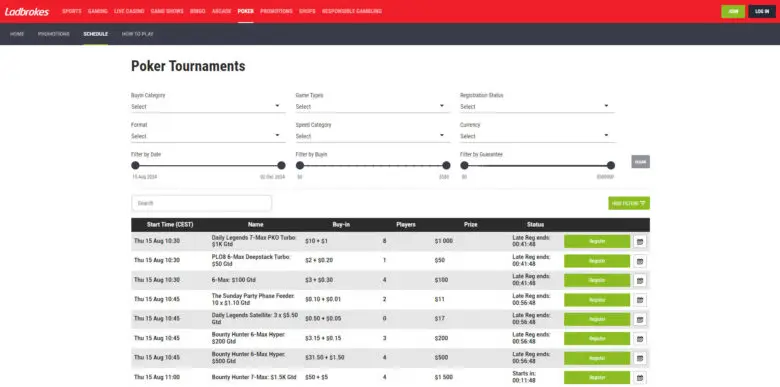
Task: Add the Bounty Hunter $200 Gtd to calendar
Action: 640,339
